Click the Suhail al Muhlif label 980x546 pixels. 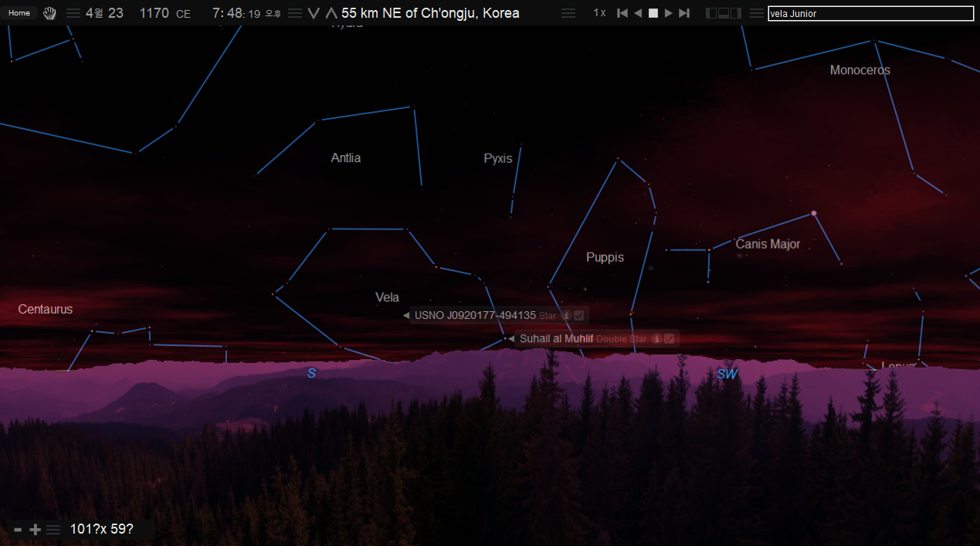[557, 338]
